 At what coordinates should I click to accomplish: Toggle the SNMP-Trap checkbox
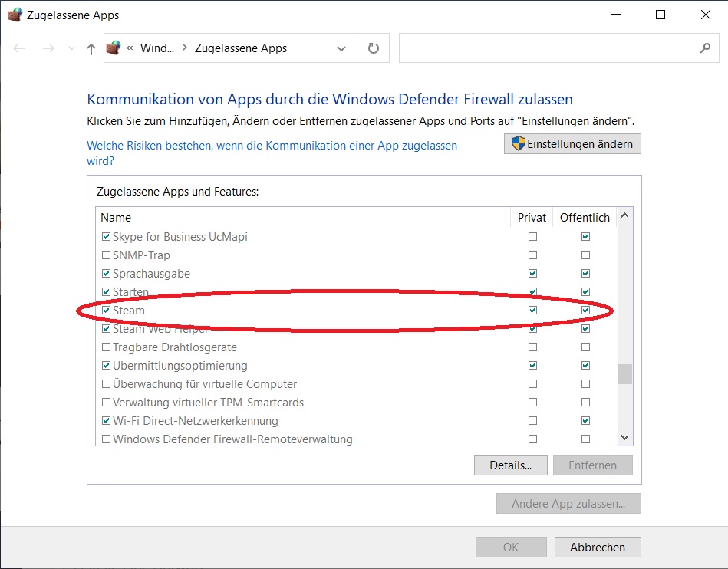click(107, 255)
